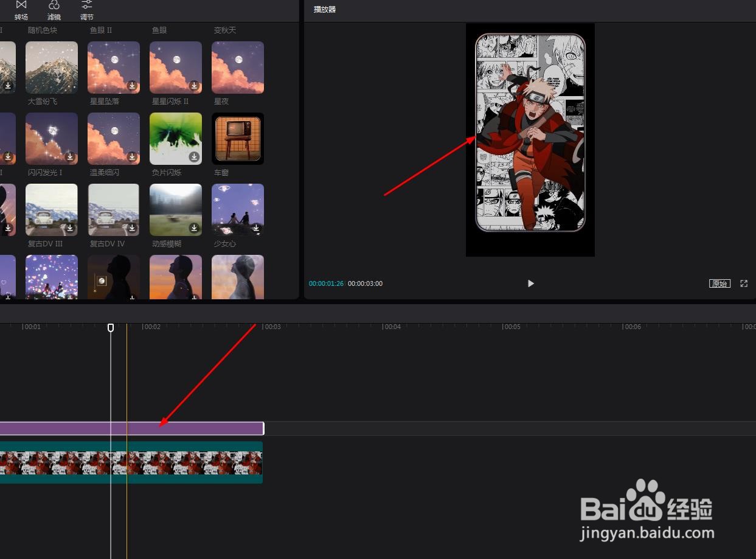Image resolution: width=756 pixels, height=559 pixels.
Task: Enter fullscreen preview mode
Action: pyautogui.click(x=744, y=283)
